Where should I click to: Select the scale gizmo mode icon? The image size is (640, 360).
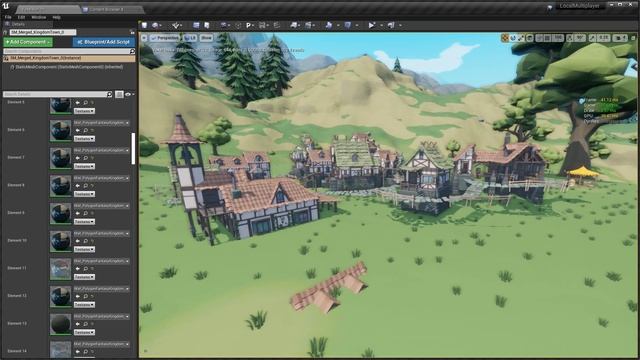(x=521, y=38)
